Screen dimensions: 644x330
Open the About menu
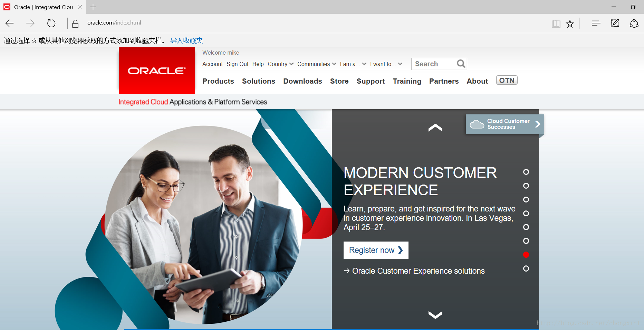[477, 81]
